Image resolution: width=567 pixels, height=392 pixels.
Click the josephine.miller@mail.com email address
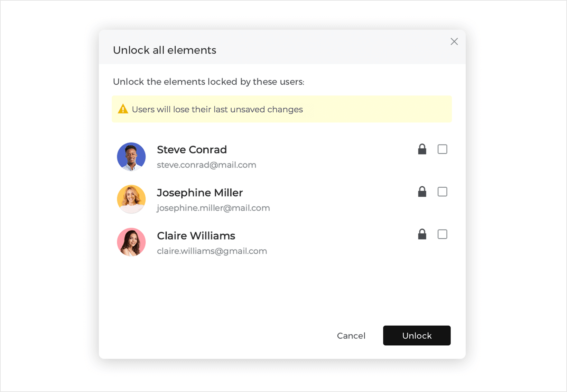pos(213,208)
